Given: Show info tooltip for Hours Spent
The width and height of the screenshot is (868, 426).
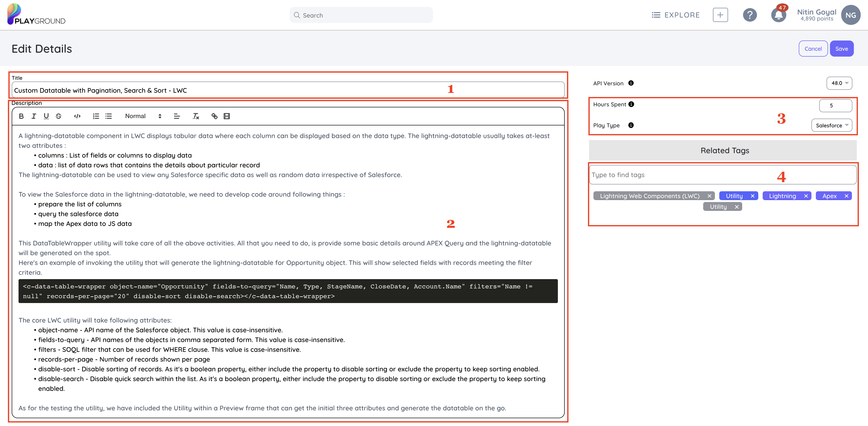Looking at the screenshot, I should (631, 104).
